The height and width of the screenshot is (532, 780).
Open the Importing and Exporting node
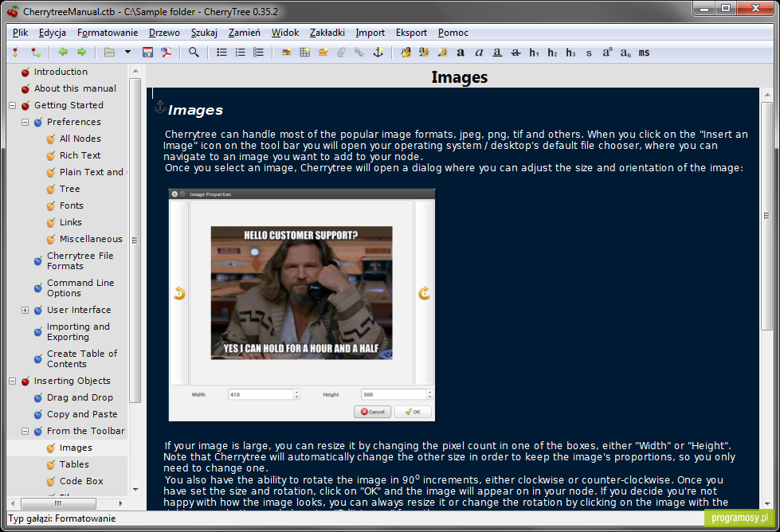coord(78,331)
